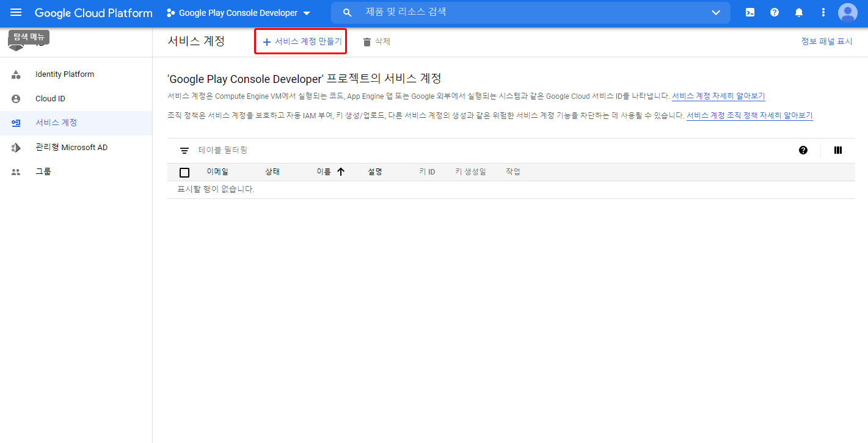
Task: Expand the search bar chevron
Action: click(x=717, y=13)
